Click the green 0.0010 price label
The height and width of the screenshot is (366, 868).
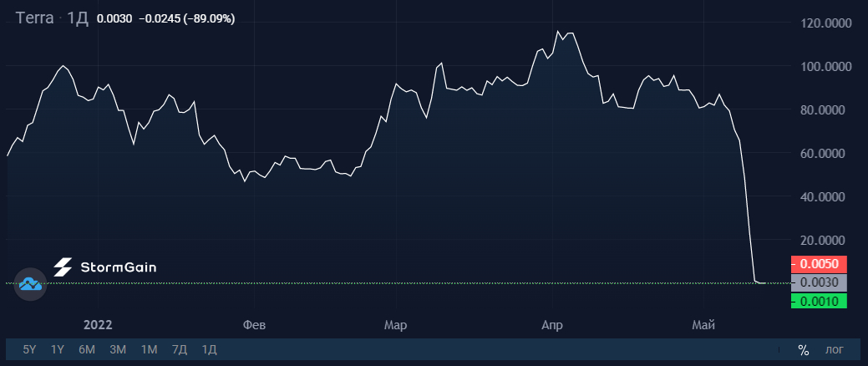[819, 301]
